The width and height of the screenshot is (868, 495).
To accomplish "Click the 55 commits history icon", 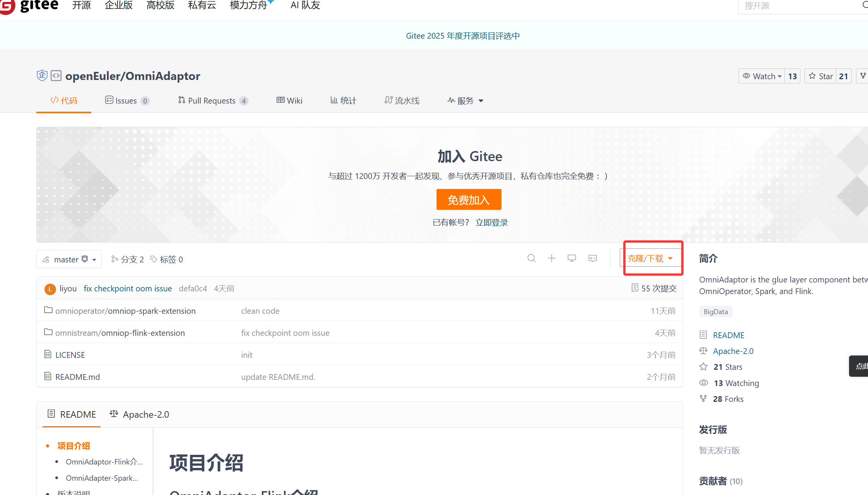I will [x=635, y=288].
